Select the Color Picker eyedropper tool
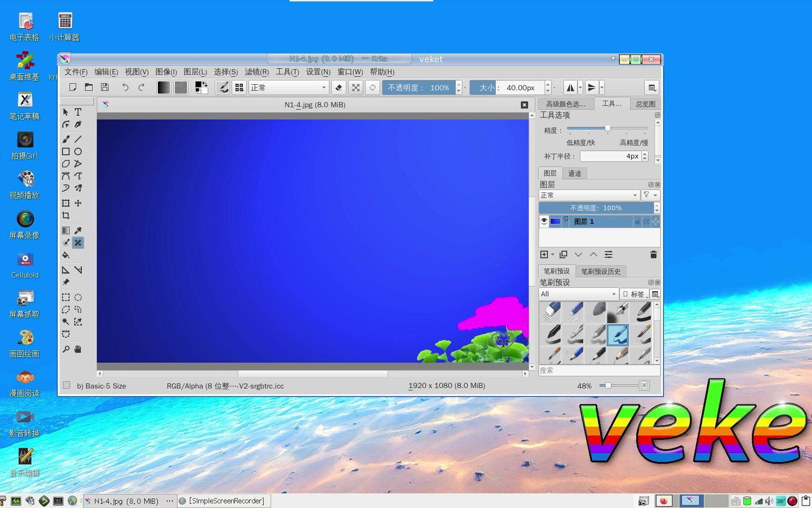This screenshot has width=812, height=508. pyautogui.click(x=78, y=230)
